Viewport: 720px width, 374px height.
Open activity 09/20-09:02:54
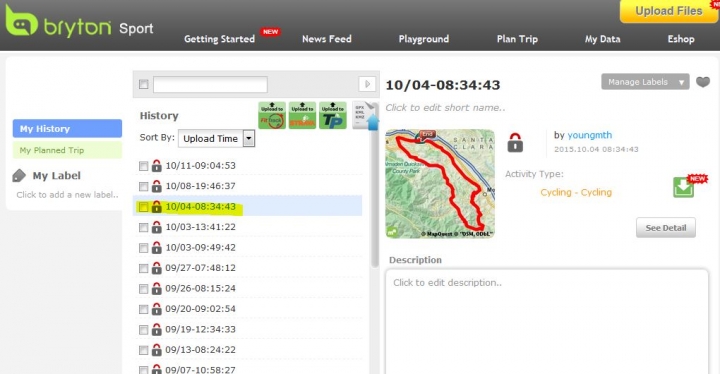(x=201, y=309)
